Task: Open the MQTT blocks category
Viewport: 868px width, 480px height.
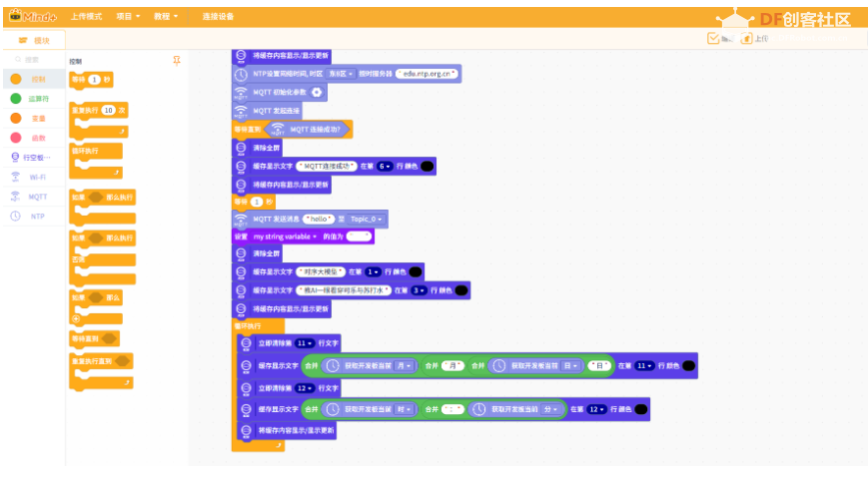Action: click(31, 197)
